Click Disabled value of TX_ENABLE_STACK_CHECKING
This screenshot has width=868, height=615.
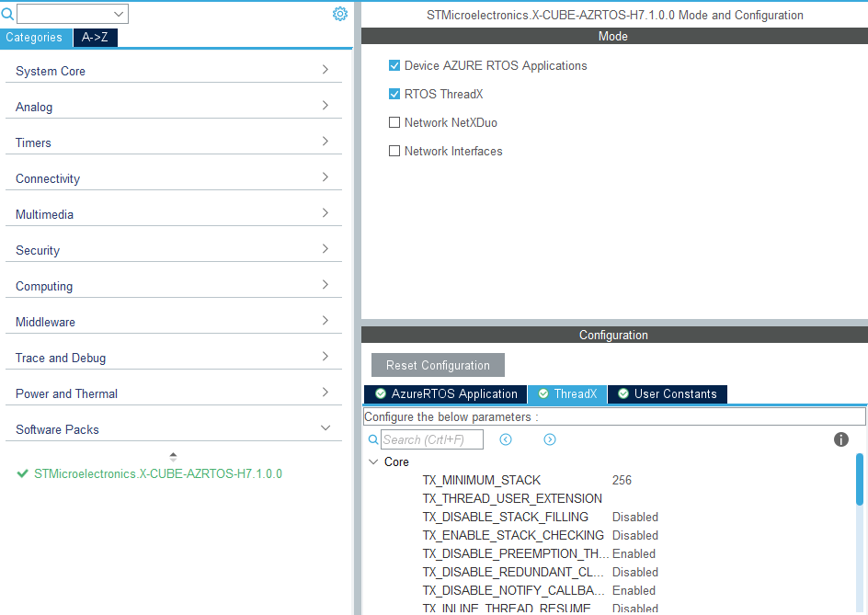click(x=635, y=535)
